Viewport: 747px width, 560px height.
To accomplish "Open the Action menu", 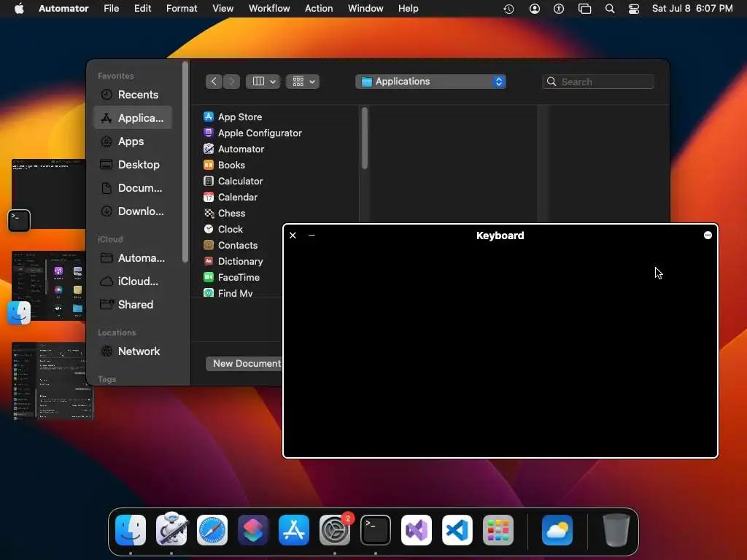I will (x=319, y=9).
